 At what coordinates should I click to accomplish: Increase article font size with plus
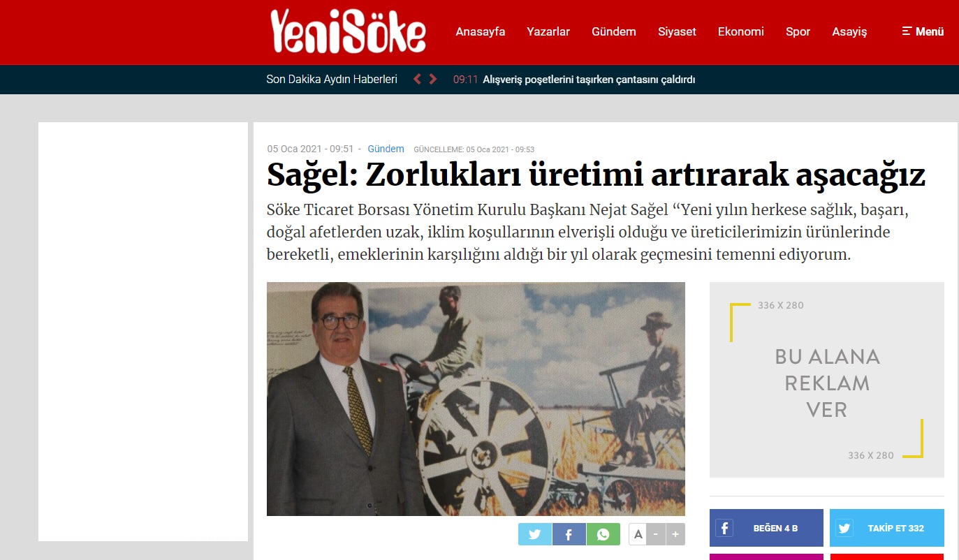[675, 534]
